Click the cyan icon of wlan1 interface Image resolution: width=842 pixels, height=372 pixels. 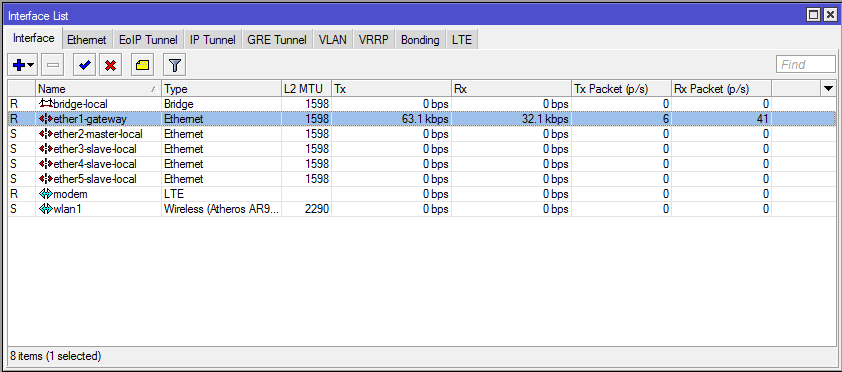pos(46,209)
